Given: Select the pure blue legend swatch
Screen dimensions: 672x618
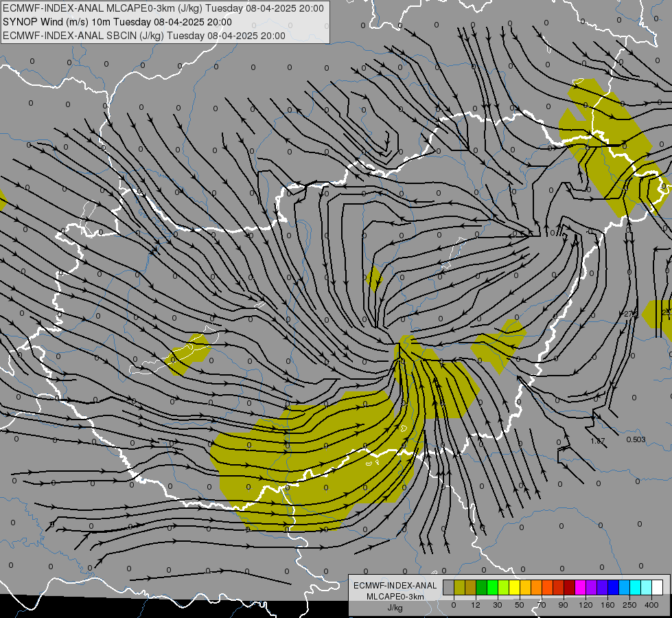Looking at the screenshot, I should click(614, 587).
